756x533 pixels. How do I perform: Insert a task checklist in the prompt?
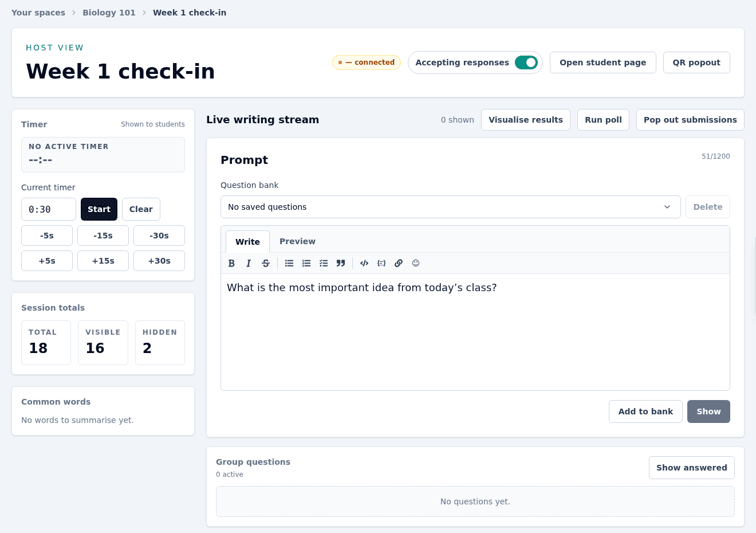(324, 263)
